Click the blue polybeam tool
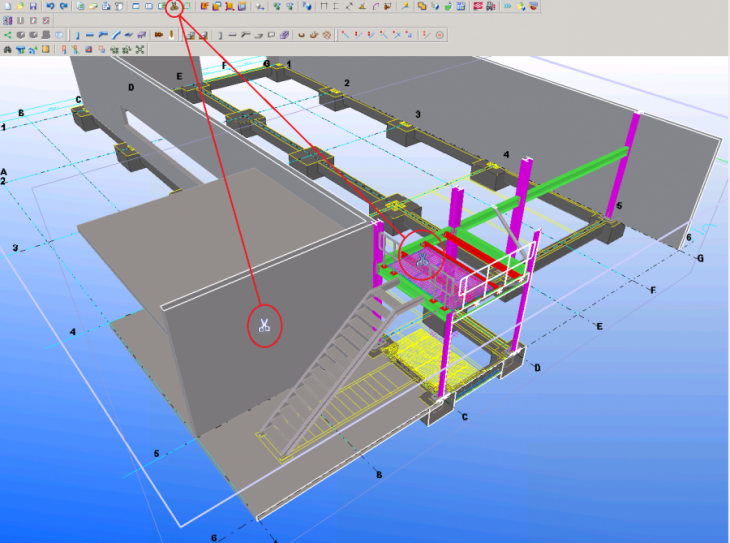This screenshot has width=730, height=543. point(103,35)
